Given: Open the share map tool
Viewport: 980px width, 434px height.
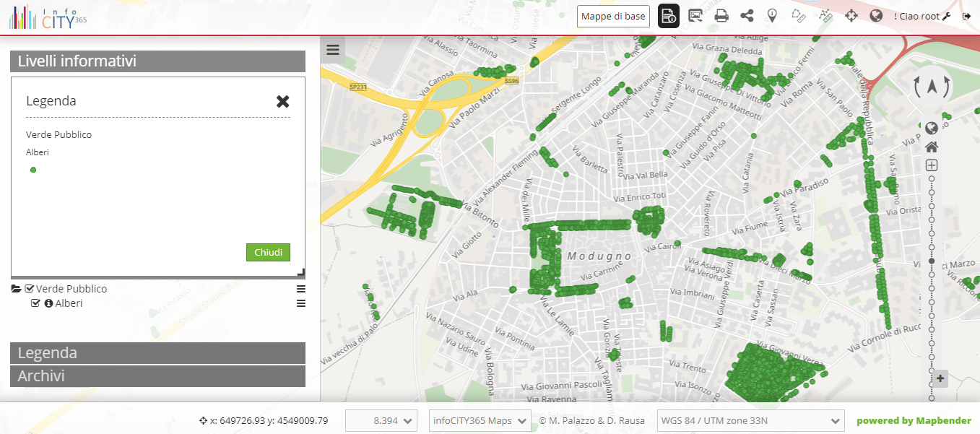Looking at the screenshot, I should point(747,15).
